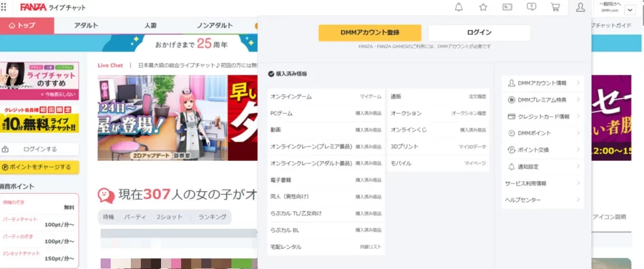The image size is (644, 269).
Task: Click the FANZA logo
Action: pos(33,8)
